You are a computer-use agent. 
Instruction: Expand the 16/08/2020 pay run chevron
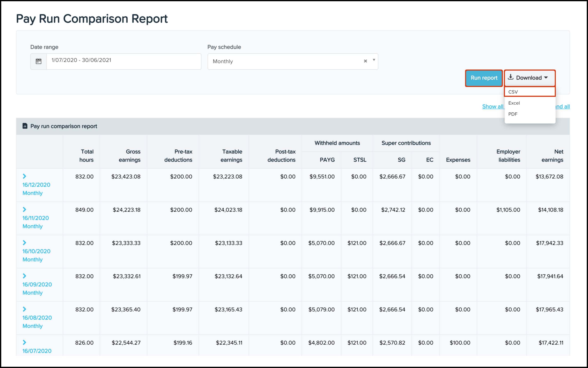point(25,309)
